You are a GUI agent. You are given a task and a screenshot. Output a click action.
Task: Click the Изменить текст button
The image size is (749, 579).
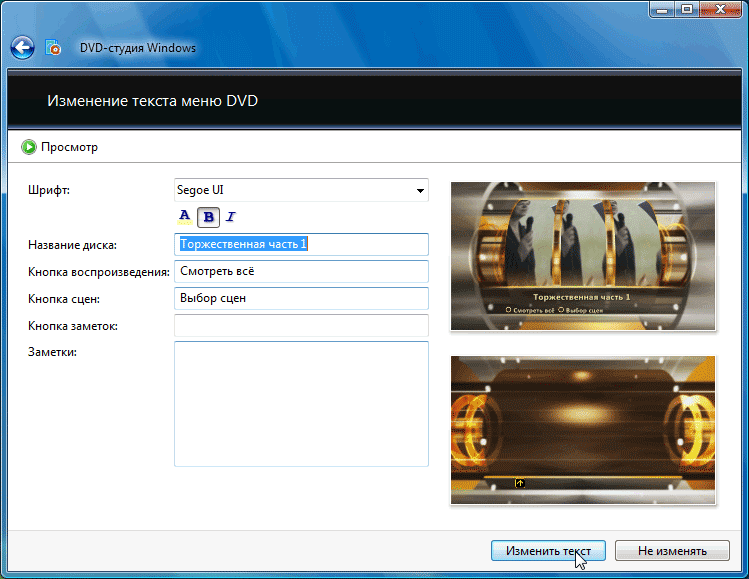[548, 551]
